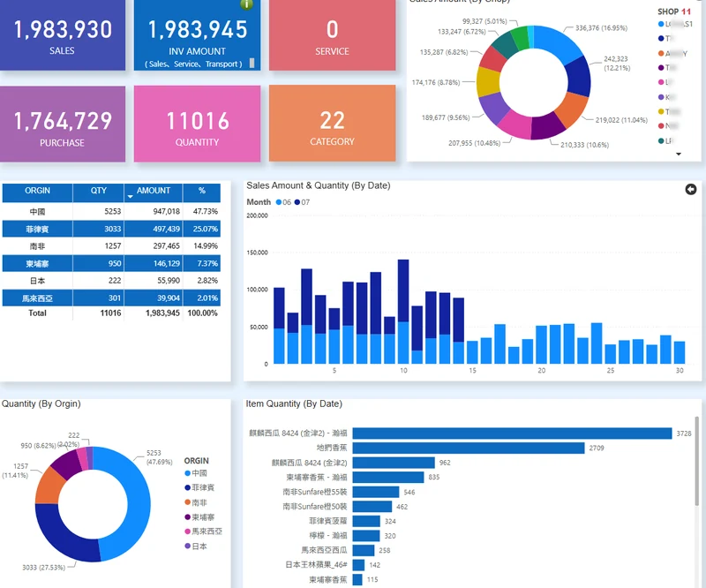Click the 0 SERVICE card
Image resolution: width=706 pixels, height=588 pixels.
coord(333,35)
